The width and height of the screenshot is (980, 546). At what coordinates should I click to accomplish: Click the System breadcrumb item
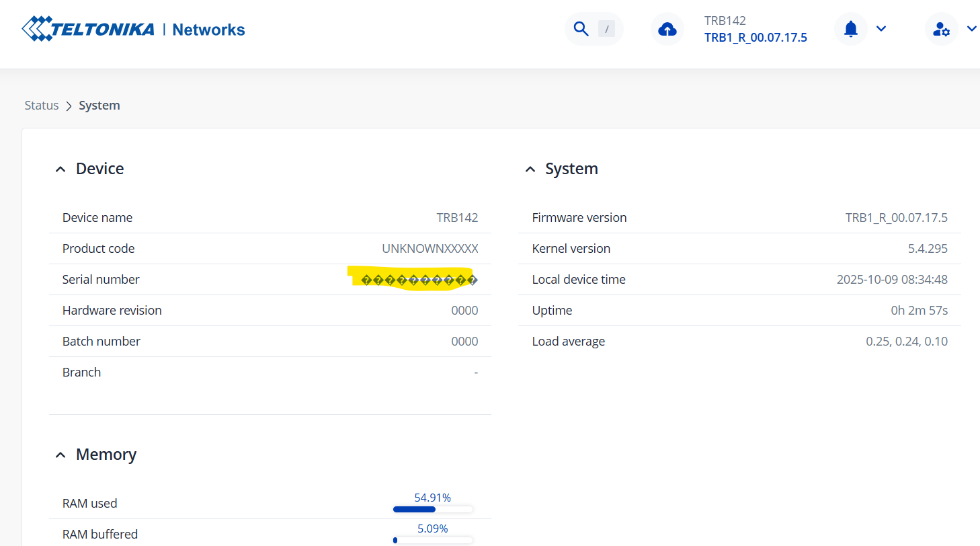point(99,106)
